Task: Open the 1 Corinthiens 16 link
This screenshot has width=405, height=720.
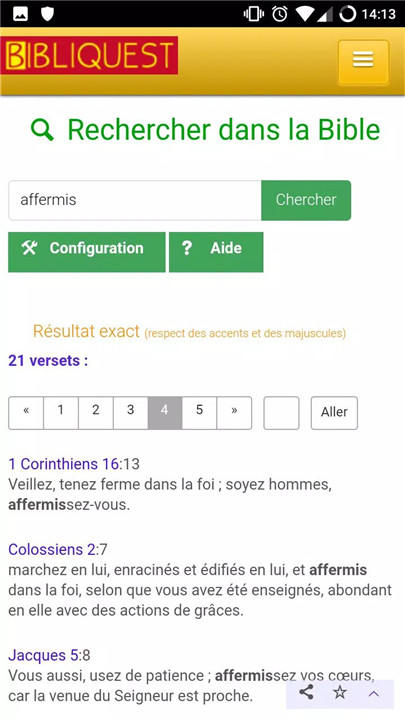Action: point(63,464)
